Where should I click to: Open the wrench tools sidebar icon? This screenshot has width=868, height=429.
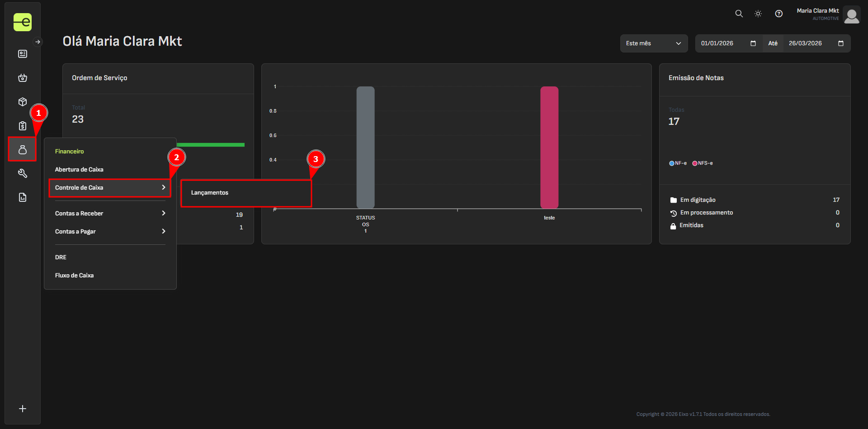(x=23, y=173)
